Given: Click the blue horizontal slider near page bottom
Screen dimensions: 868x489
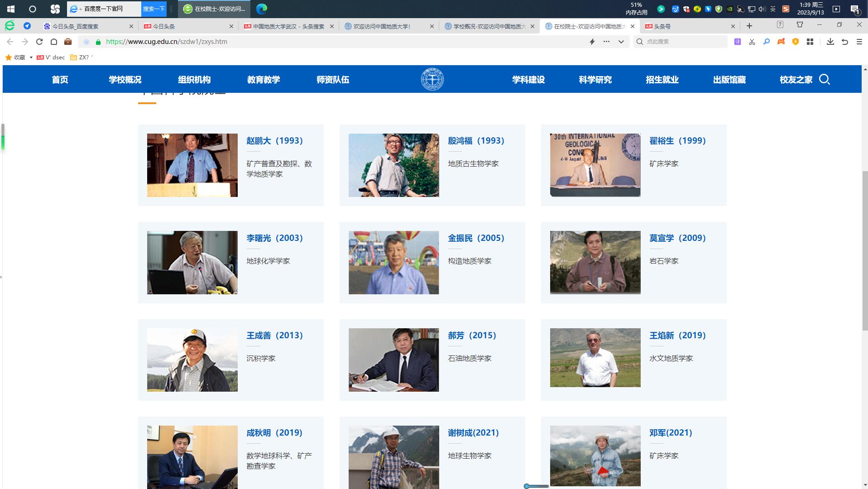Looking at the screenshot, I should tap(537, 485).
